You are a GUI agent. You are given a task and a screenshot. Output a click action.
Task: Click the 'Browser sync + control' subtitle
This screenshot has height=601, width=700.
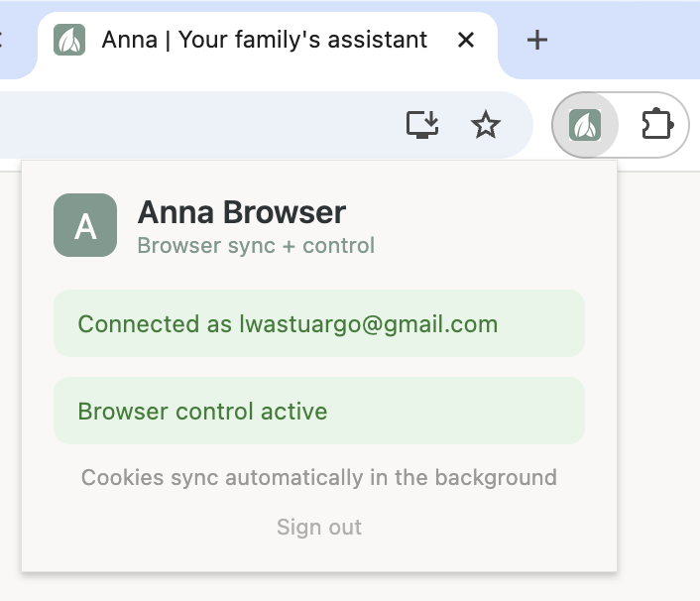coord(256,245)
